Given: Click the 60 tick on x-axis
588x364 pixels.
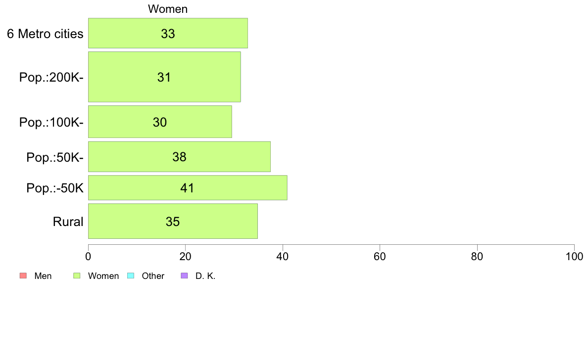Looking at the screenshot, I should [x=380, y=256].
